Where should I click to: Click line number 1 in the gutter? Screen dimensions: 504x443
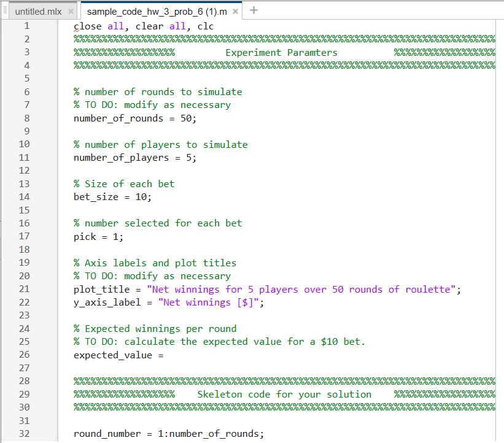(x=26, y=26)
